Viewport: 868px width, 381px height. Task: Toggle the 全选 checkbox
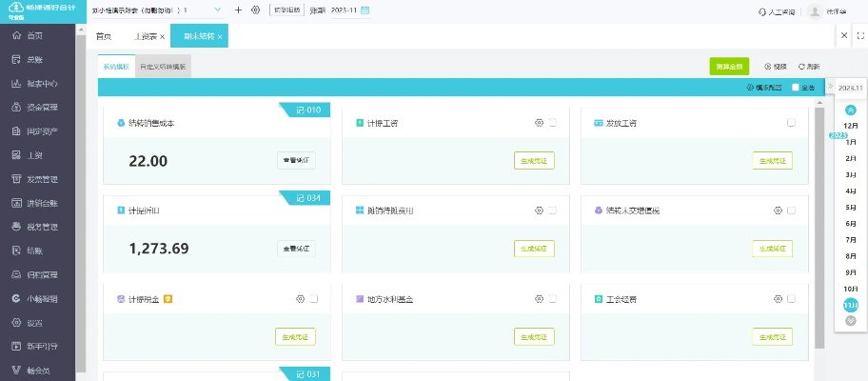(x=796, y=88)
